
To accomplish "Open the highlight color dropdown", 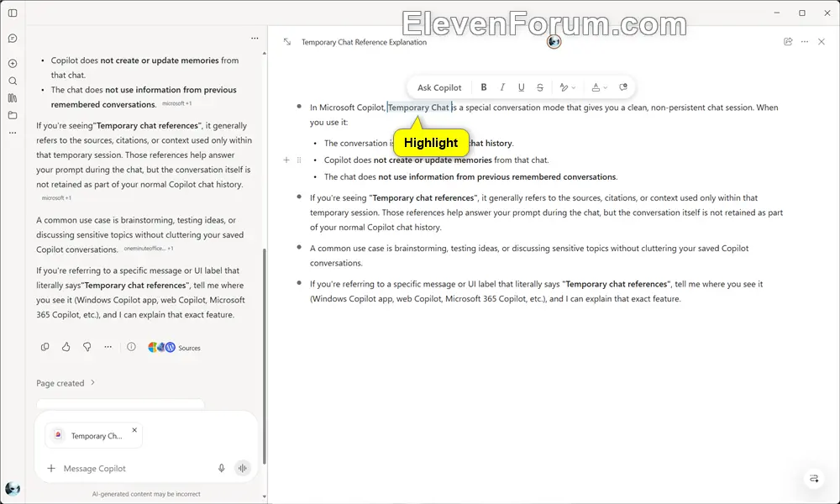I will pos(599,87).
